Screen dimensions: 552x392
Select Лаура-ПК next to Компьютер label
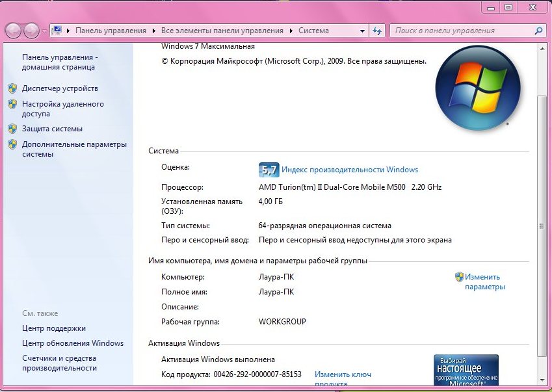coord(276,277)
